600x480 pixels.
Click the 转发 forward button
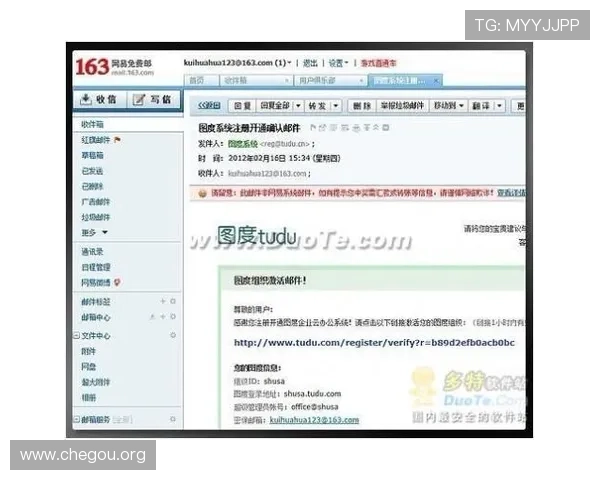317,106
